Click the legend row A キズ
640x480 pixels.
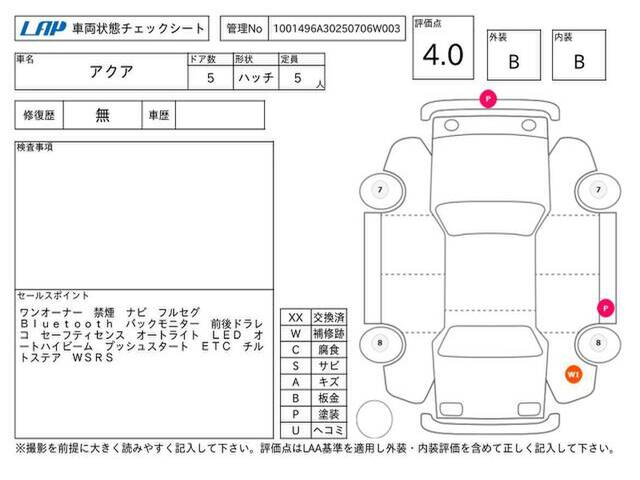tap(313, 382)
